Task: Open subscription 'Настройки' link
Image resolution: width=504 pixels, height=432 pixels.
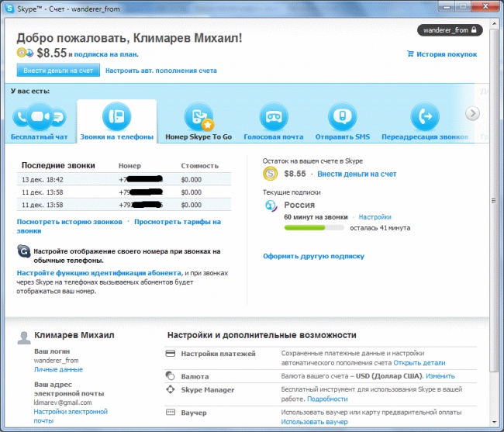Action: click(375, 217)
